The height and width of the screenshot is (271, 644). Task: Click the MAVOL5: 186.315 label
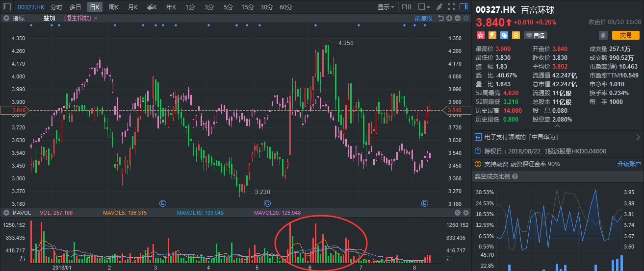click(125, 213)
